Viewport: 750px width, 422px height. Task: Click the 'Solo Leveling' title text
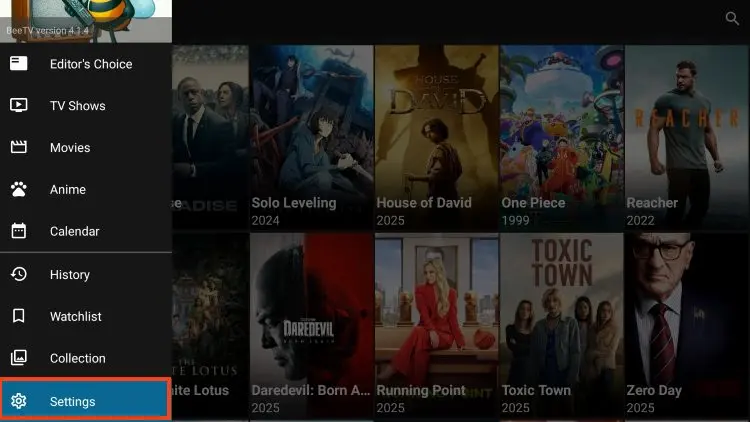click(x=294, y=203)
